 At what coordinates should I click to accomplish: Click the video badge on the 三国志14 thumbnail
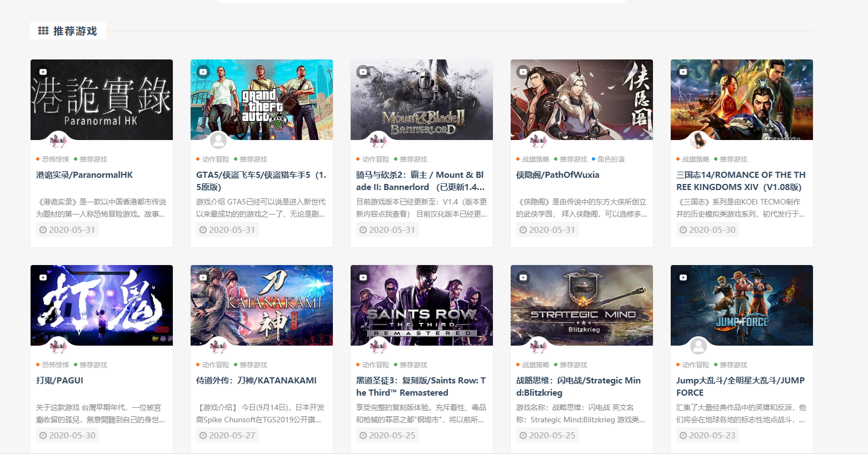[684, 72]
